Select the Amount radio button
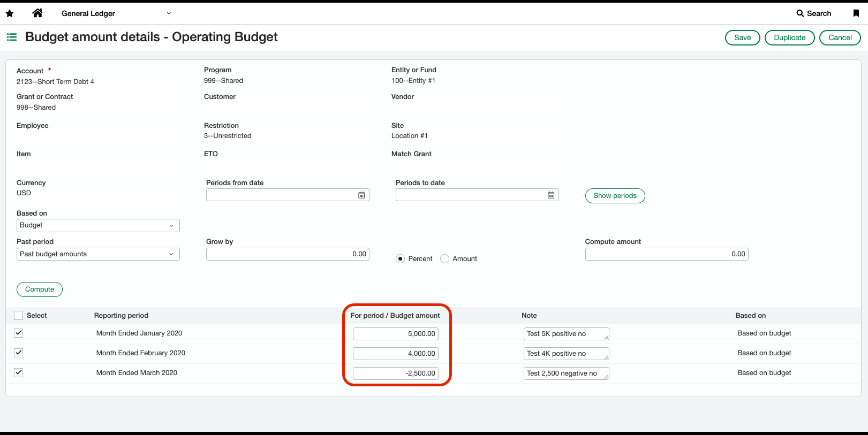Image resolution: width=868 pixels, height=435 pixels. [x=444, y=259]
